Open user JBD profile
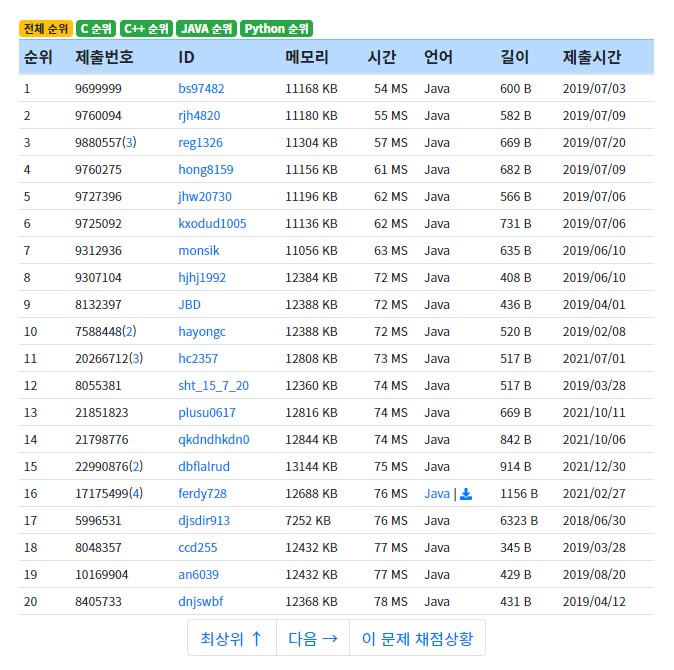Screen dimensions: 674x670 tap(190, 305)
